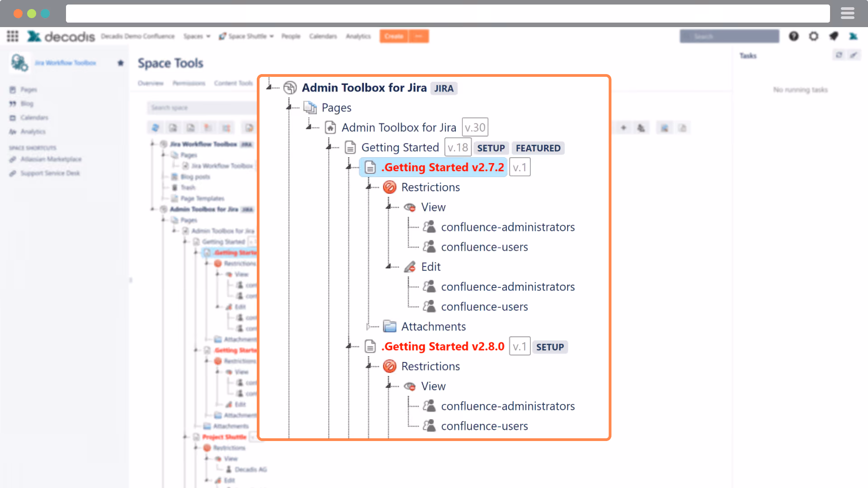This screenshot has height=488, width=868.
Task: Open Calendars in the top navigation
Action: 323,36
